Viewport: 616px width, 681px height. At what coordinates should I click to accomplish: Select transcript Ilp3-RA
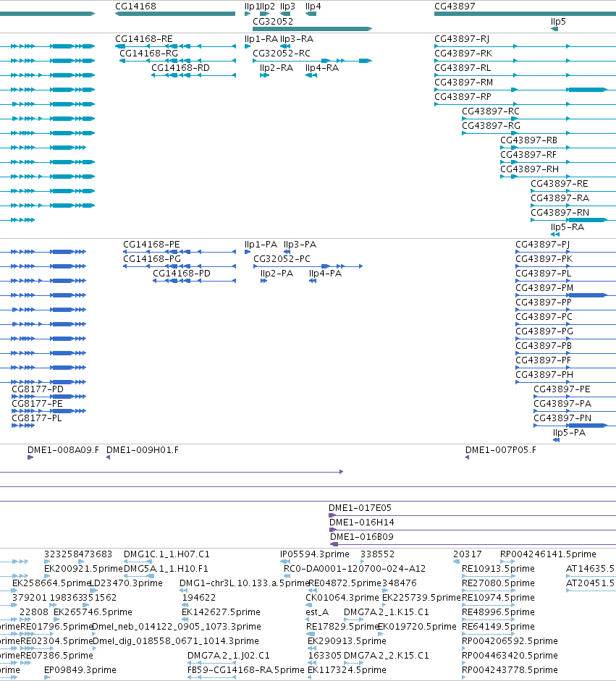coord(285,46)
